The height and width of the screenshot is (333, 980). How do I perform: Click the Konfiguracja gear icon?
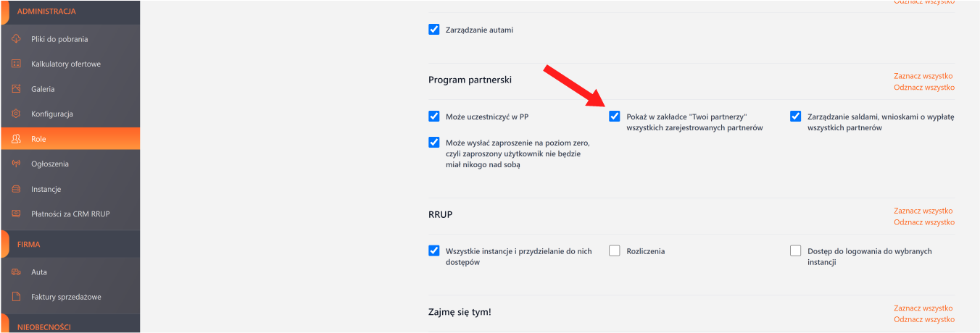[16, 114]
